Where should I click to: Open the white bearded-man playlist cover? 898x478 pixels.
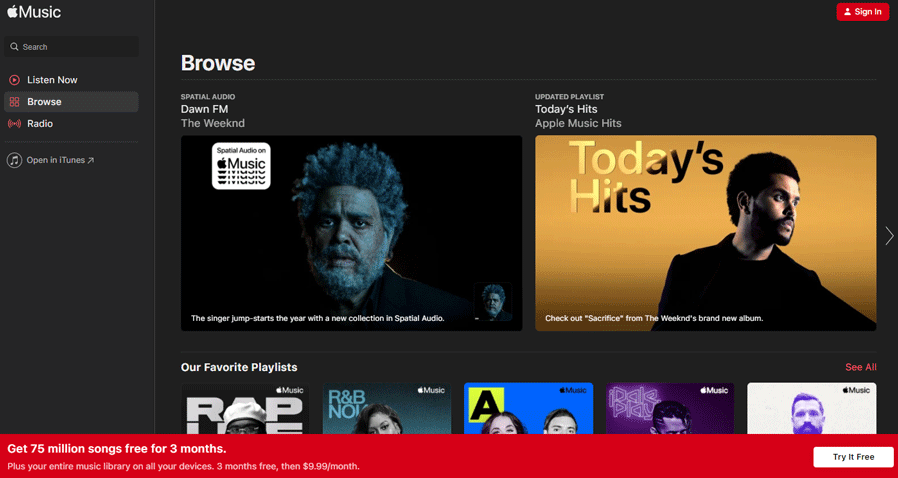click(x=812, y=409)
